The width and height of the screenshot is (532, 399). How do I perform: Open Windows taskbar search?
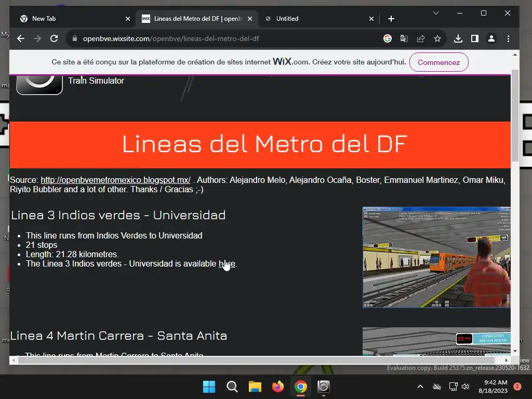[232, 387]
